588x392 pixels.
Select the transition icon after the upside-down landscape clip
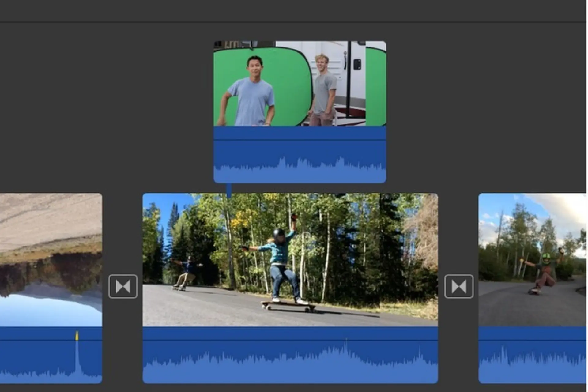point(123,286)
